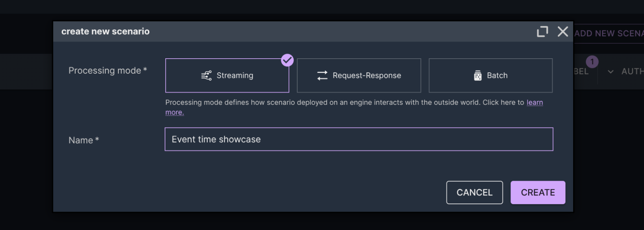Focus the Name text field
This screenshot has width=644, height=230.
coord(358,139)
